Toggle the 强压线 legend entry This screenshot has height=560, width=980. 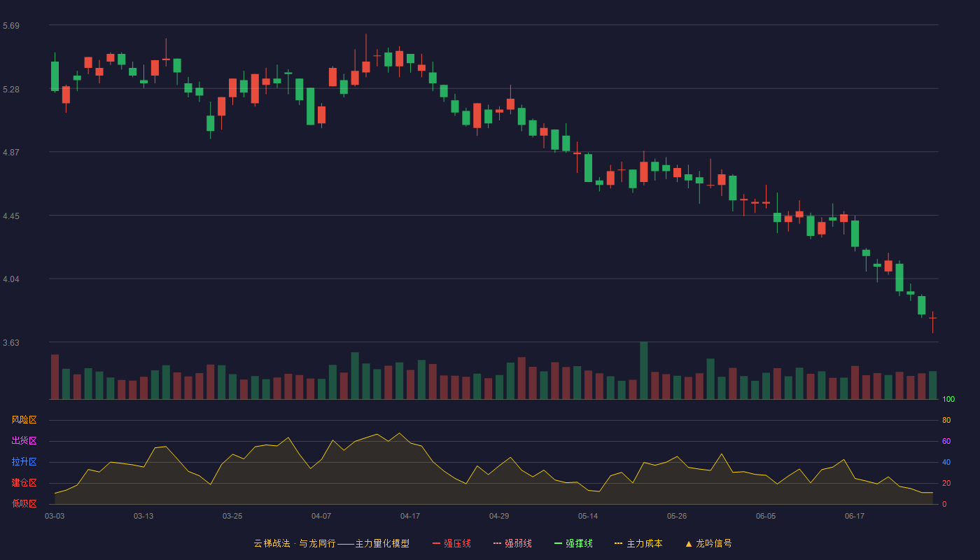tap(451, 543)
